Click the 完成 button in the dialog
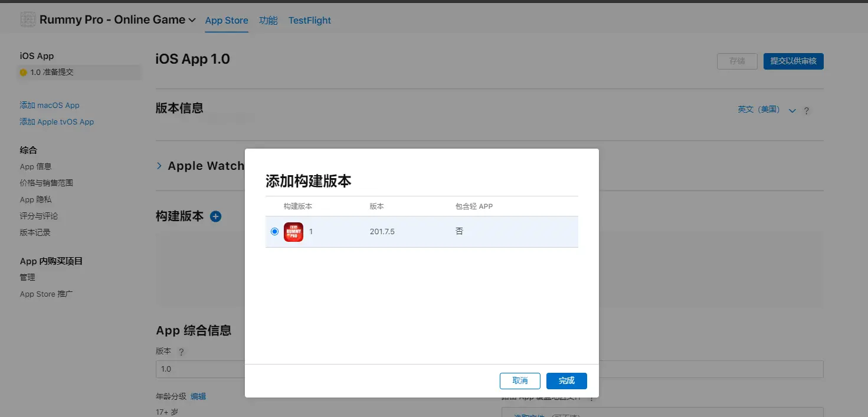 566,380
